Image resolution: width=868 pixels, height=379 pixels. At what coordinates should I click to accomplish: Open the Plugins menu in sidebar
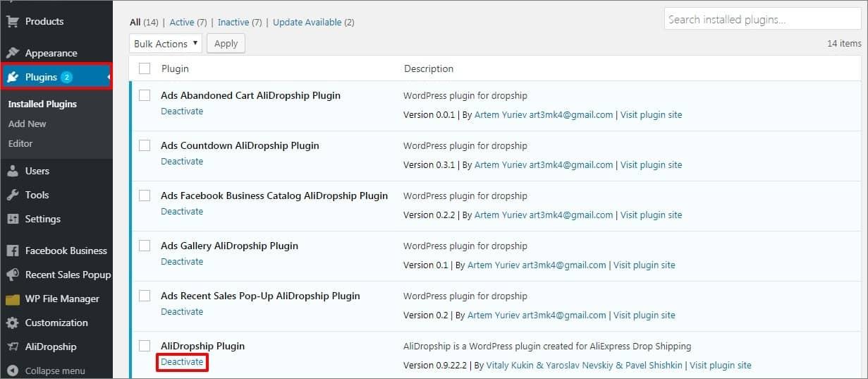click(56, 77)
